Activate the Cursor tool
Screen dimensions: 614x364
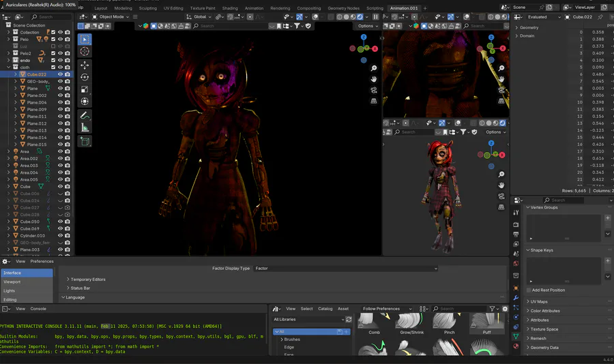(x=85, y=51)
